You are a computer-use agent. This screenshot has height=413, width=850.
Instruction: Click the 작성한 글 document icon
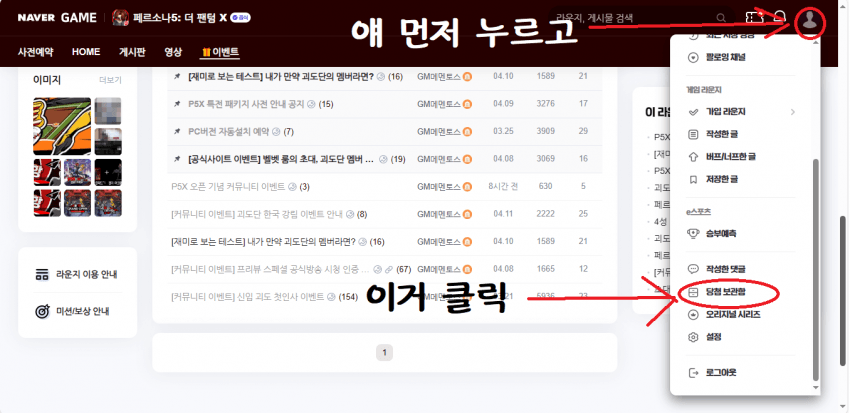pos(693,134)
